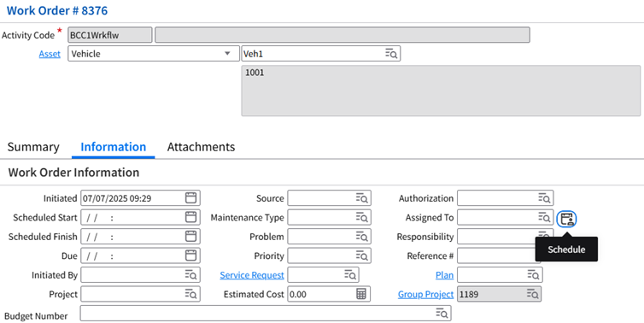The width and height of the screenshot is (644, 323).
Task: Click the Problem lookup icon
Action: (361, 237)
